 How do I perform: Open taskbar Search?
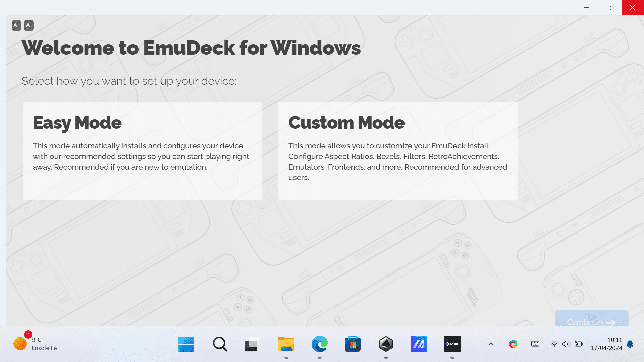[x=220, y=344]
